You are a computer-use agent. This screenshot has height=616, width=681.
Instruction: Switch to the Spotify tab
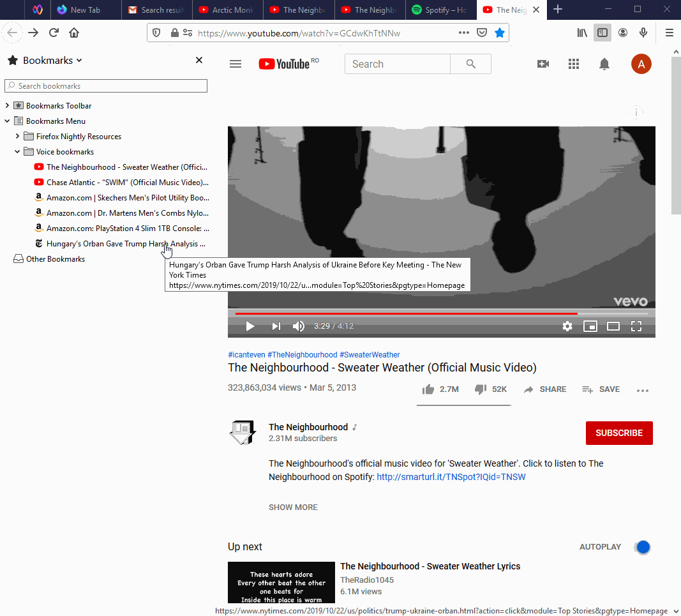click(441, 10)
